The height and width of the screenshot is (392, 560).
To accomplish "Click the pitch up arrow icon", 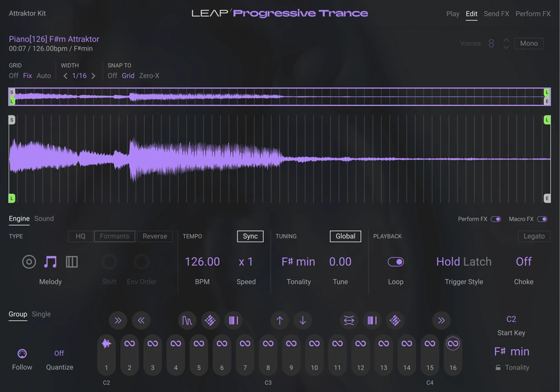I will tap(279, 320).
